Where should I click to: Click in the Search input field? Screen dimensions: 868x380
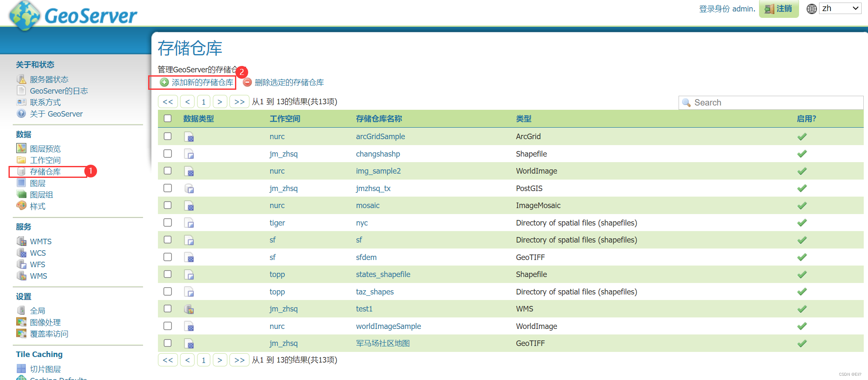(x=771, y=103)
